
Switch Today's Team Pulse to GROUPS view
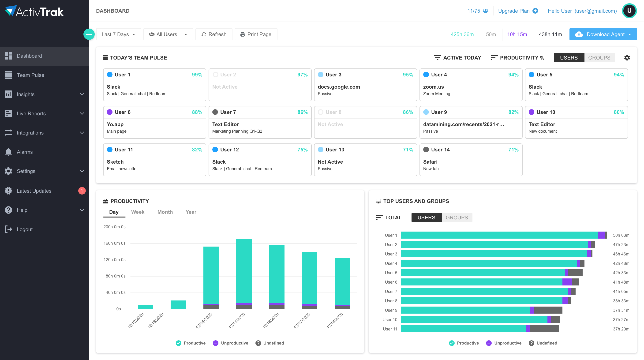[x=599, y=57]
